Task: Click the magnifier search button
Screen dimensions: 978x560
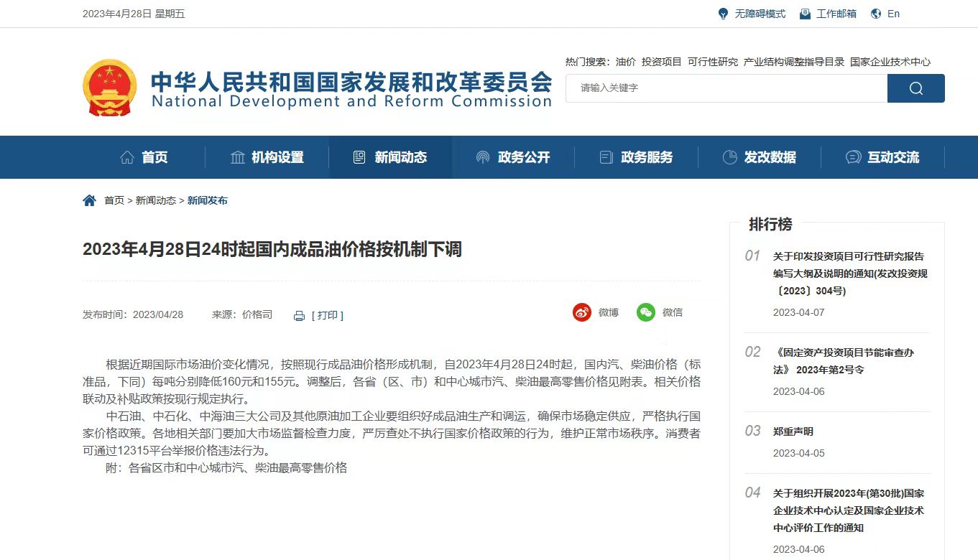Action: pos(916,88)
